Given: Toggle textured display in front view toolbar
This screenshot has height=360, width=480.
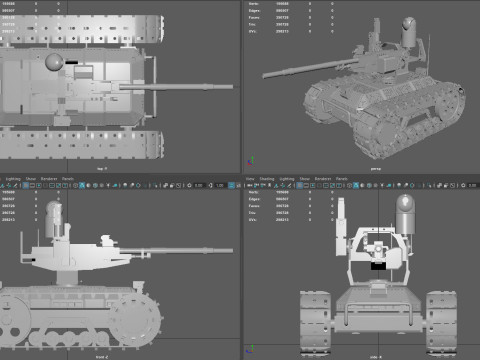Looking at the screenshot, I should tap(102, 185).
